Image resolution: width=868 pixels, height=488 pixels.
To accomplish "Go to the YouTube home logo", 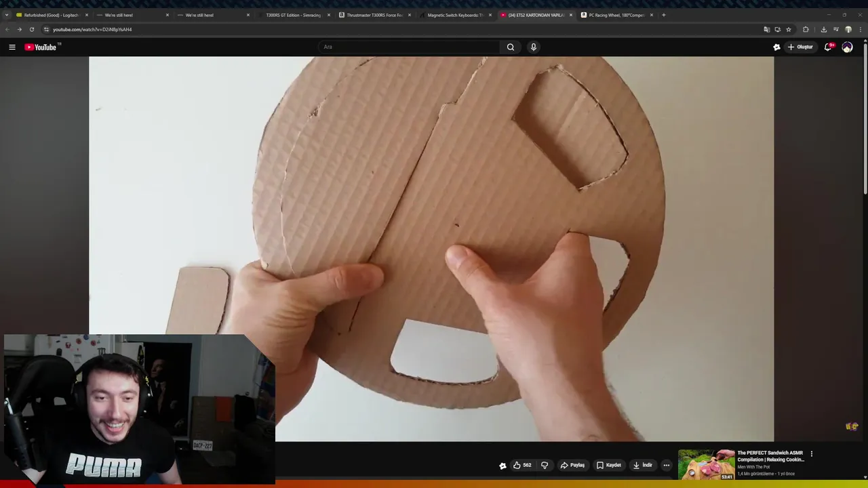I will click(42, 47).
